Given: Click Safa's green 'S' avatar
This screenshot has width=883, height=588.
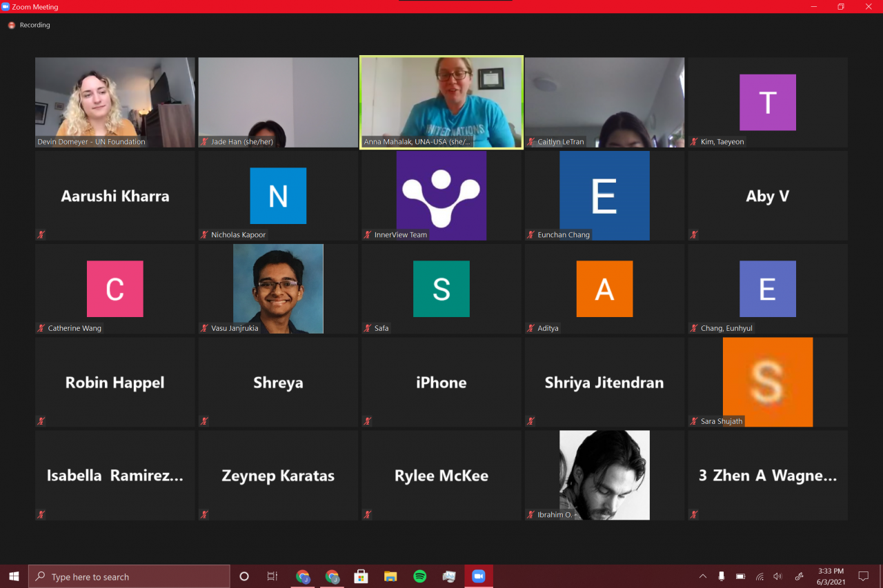Looking at the screenshot, I should point(441,289).
